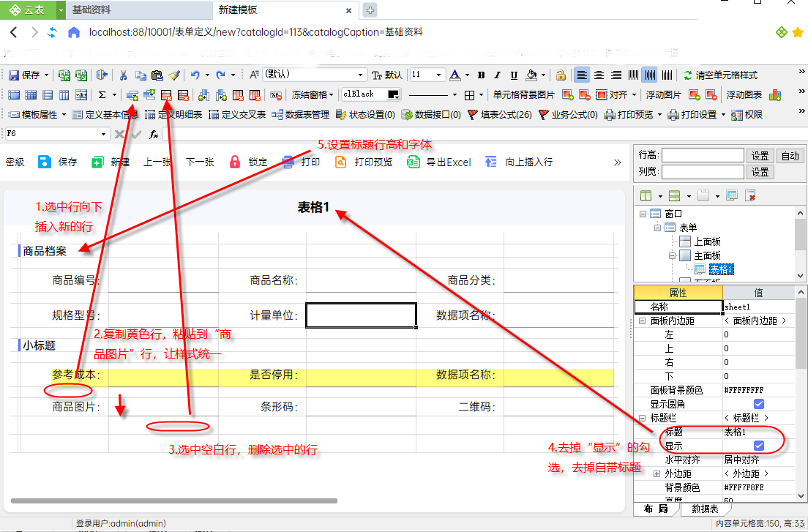This screenshot has height=532, width=808.
Task: Click the remove cell background image icon
Action: click(584, 94)
